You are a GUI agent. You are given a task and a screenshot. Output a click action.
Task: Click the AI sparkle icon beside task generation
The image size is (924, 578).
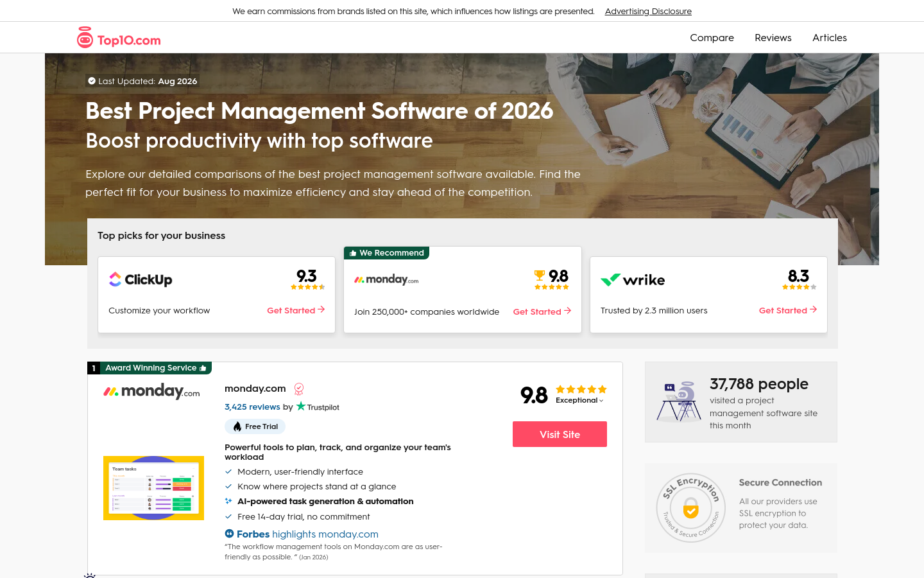tap(228, 501)
